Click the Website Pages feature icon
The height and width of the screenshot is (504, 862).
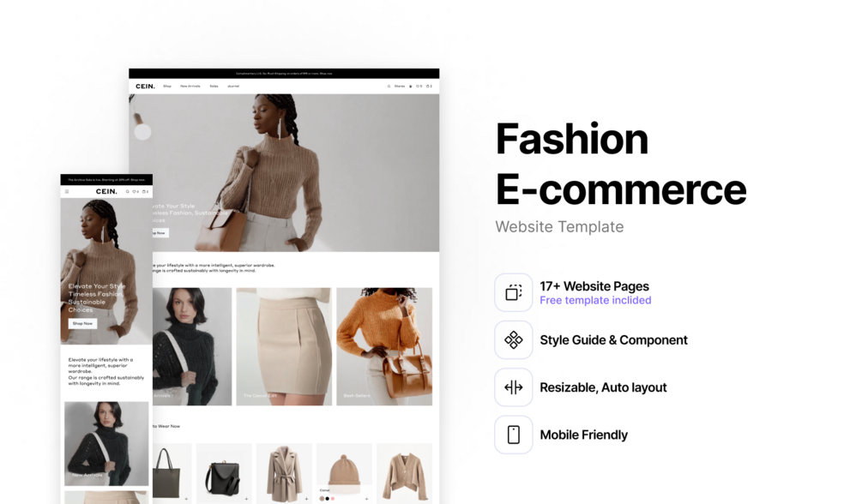[514, 292]
